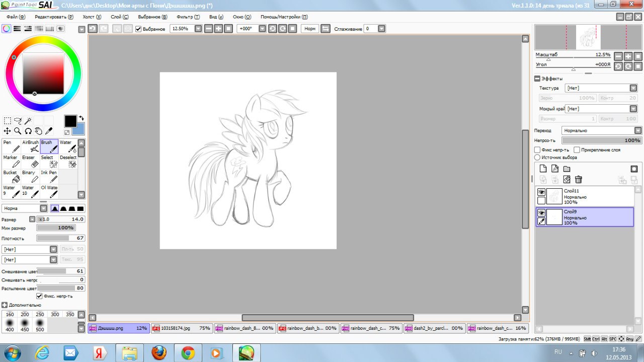Screen dimensions: 644x362
Task: Choose the Eyedropper color picker tool
Action: [x=49, y=131]
